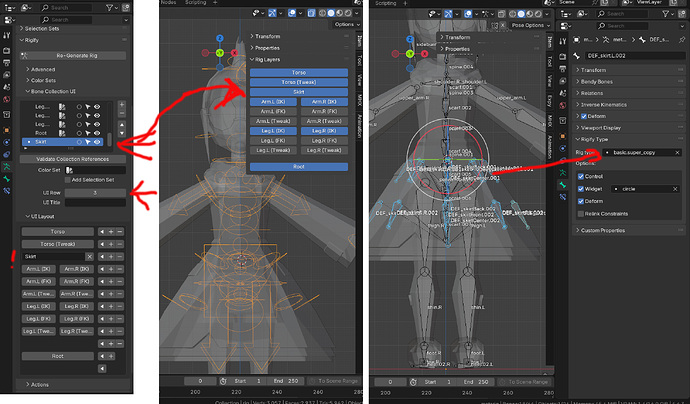Click the UI Title input field
This screenshot has height=404, width=690.
click(95, 203)
